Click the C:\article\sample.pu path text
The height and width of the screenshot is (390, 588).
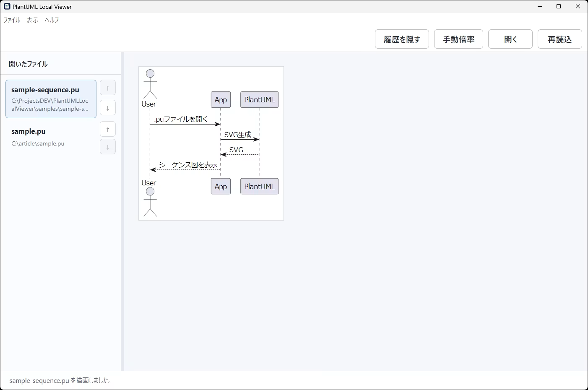point(38,143)
